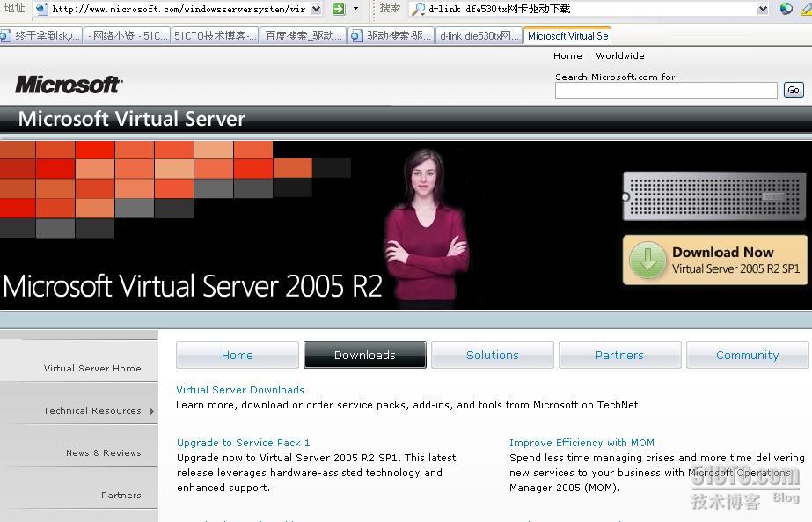Open the dropdown arrow next to Go button
The image size is (812, 522).
click(x=355, y=8)
